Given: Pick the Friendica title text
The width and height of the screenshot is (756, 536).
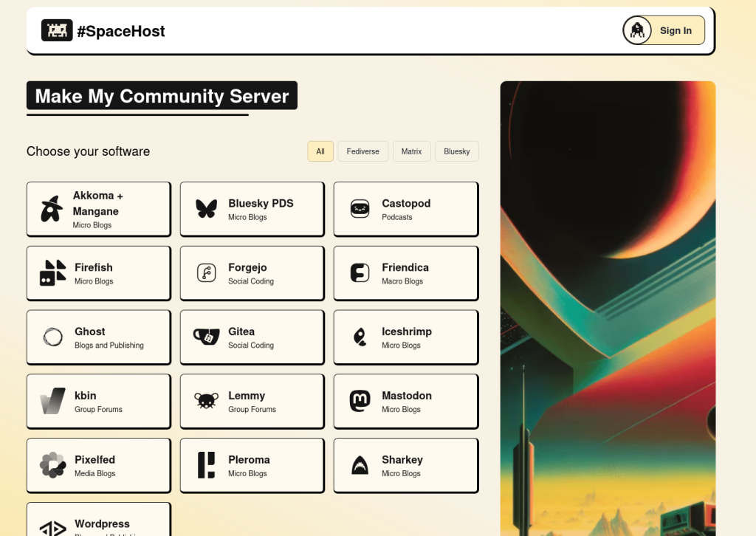Looking at the screenshot, I should (405, 267).
